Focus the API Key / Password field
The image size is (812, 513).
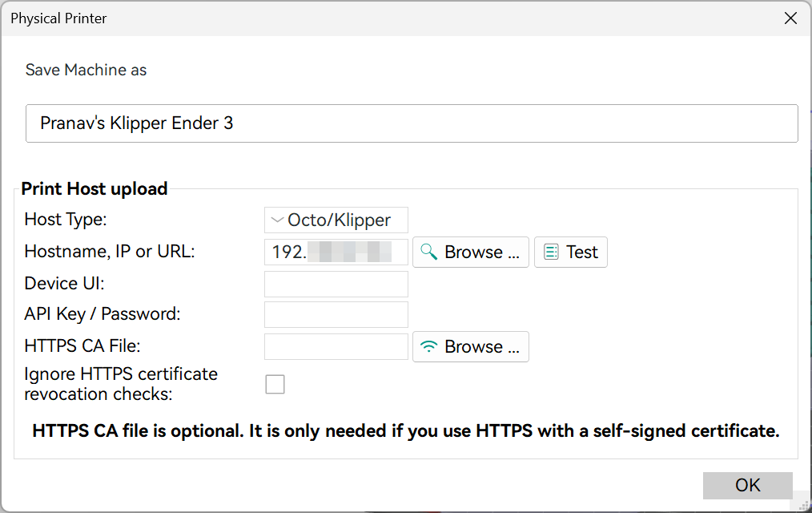tap(336, 314)
